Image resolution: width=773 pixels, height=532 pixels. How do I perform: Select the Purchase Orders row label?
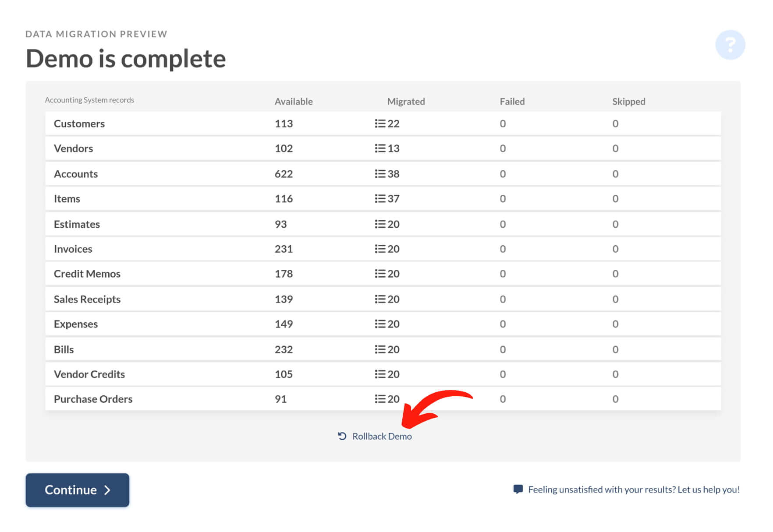click(x=93, y=399)
